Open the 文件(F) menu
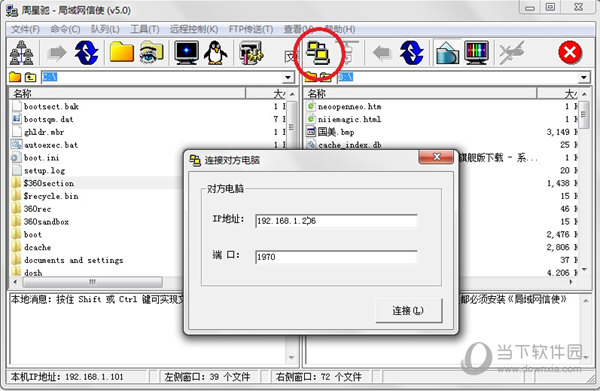 pyautogui.click(x=25, y=29)
